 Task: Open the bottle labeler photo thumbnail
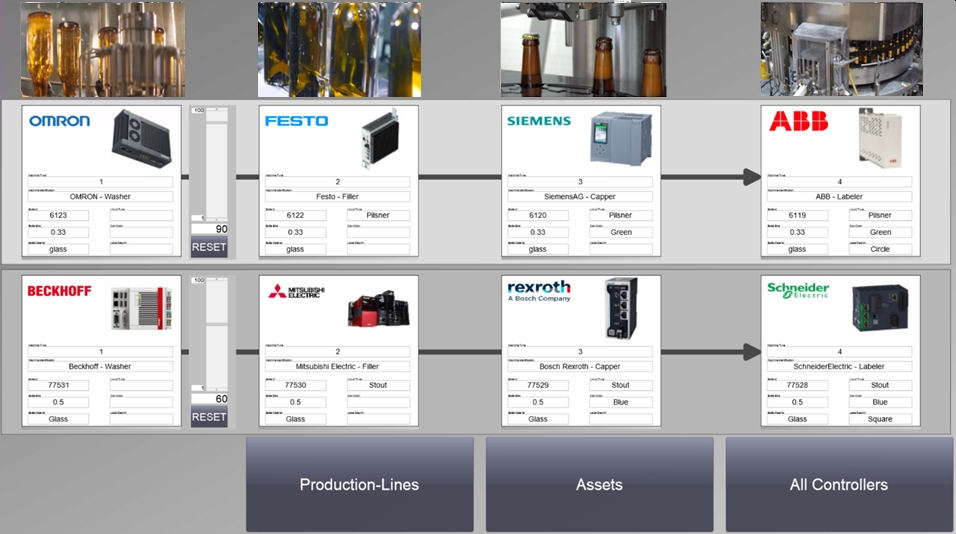click(841, 49)
